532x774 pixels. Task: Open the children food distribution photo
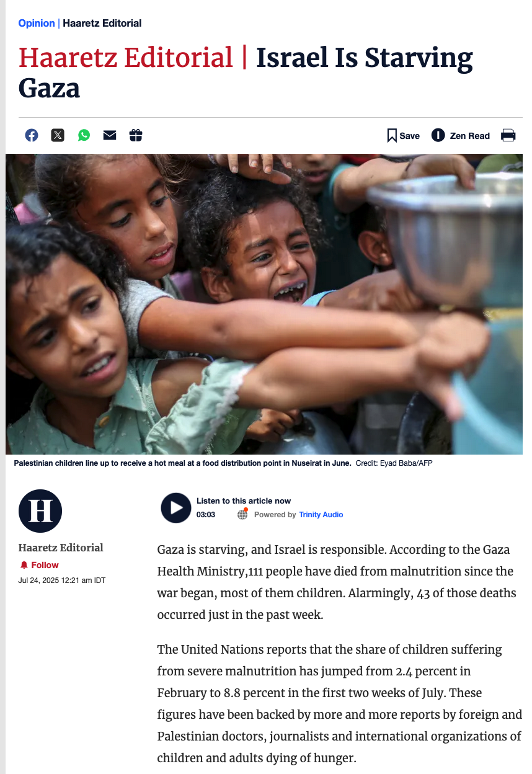264,304
